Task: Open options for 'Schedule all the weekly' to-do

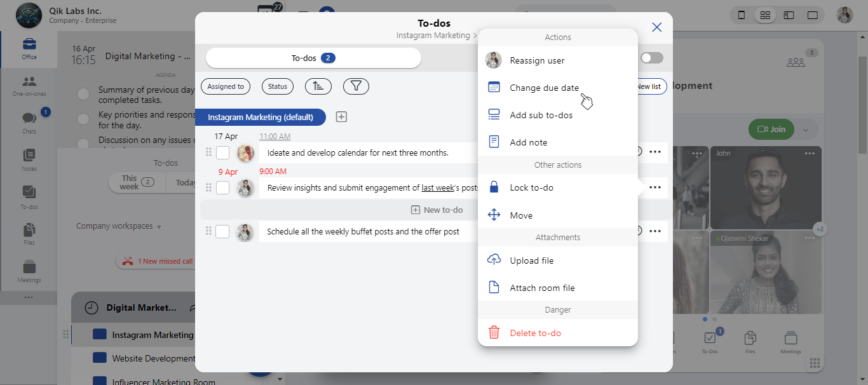Action: (655, 232)
